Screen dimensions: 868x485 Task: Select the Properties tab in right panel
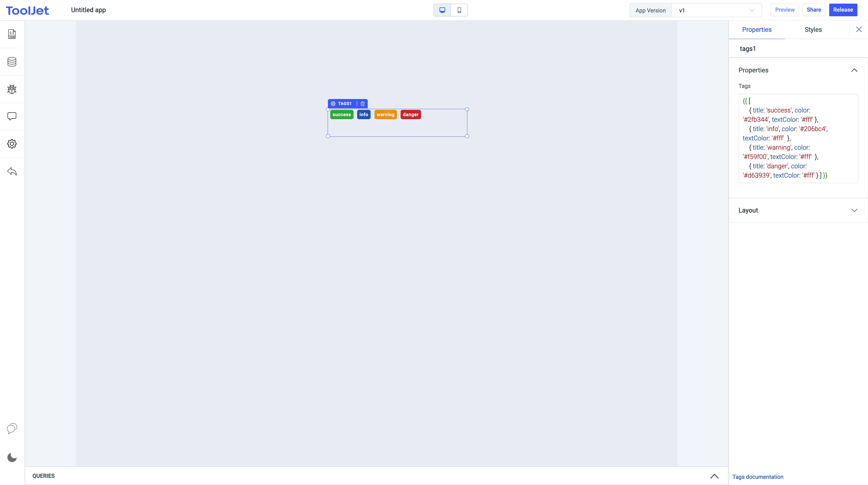[x=757, y=29]
